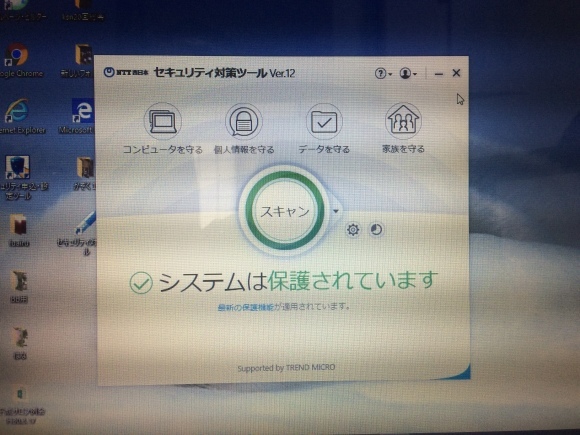Viewport: 580px width, 435px height.
Task: Open 家族を守る family protection
Action: point(403,128)
